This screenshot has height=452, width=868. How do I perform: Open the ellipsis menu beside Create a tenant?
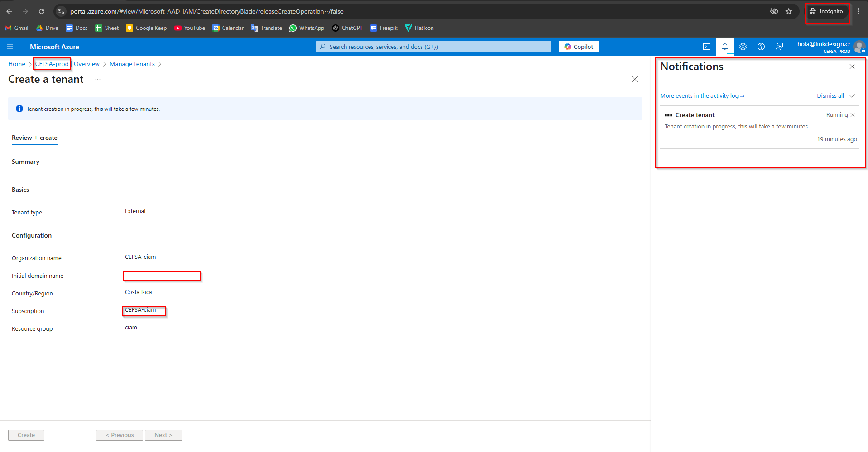[x=97, y=79]
